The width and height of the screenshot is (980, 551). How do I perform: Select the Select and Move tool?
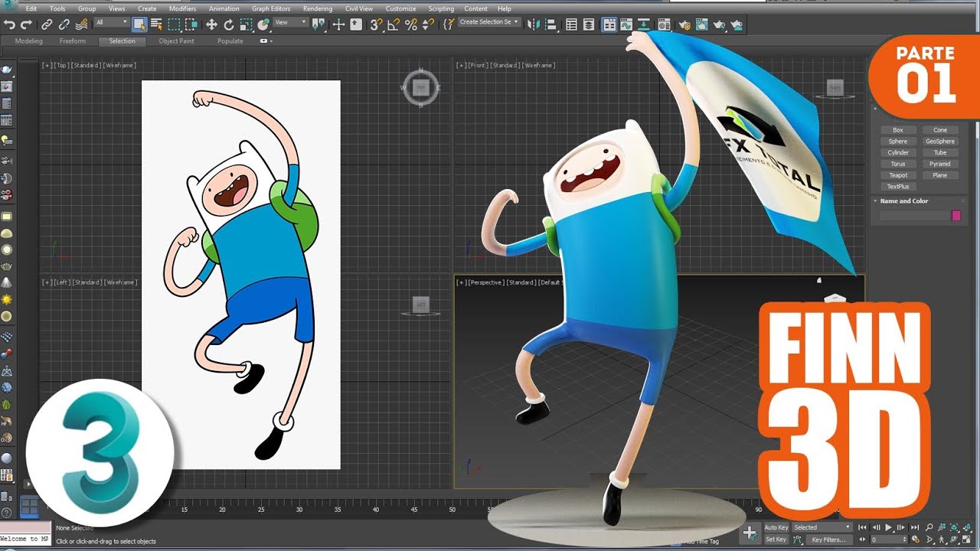(211, 24)
